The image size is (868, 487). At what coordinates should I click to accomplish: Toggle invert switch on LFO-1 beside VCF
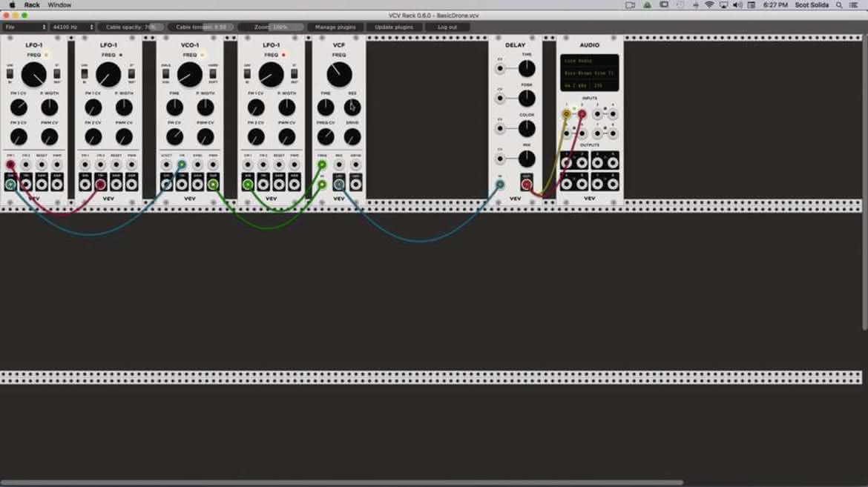pyautogui.click(x=294, y=73)
